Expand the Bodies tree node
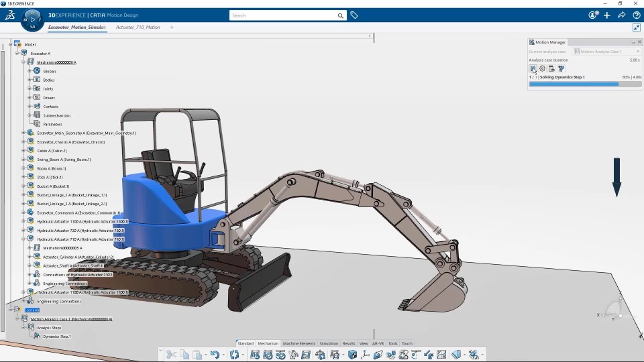The width and height of the screenshot is (644, 362). coord(30,80)
